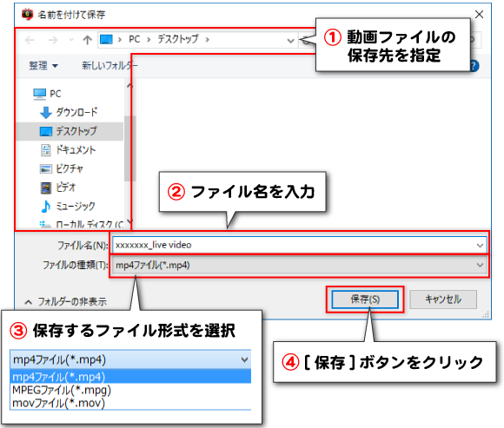Click the 保存(S) button
Viewport: 504px width, 428px height.
click(x=365, y=300)
